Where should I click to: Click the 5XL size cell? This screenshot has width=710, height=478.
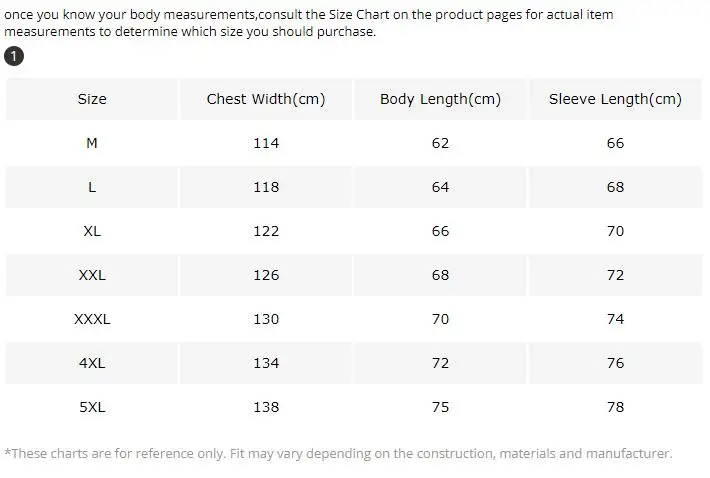point(92,407)
